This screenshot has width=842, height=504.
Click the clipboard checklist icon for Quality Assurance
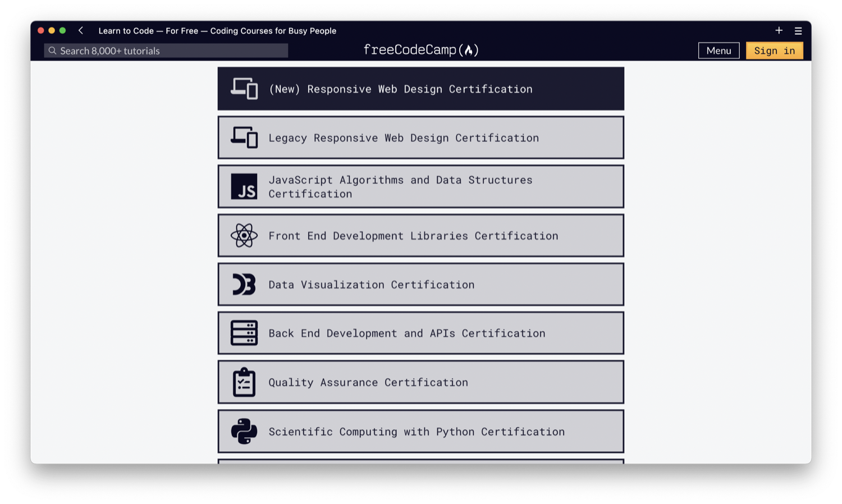[x=244, y=382]
